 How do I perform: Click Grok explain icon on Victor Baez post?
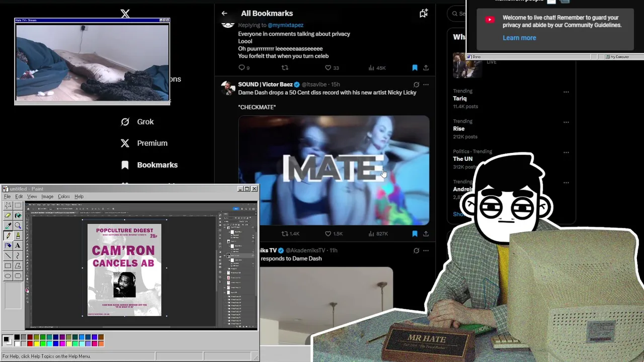pos(416,84)
